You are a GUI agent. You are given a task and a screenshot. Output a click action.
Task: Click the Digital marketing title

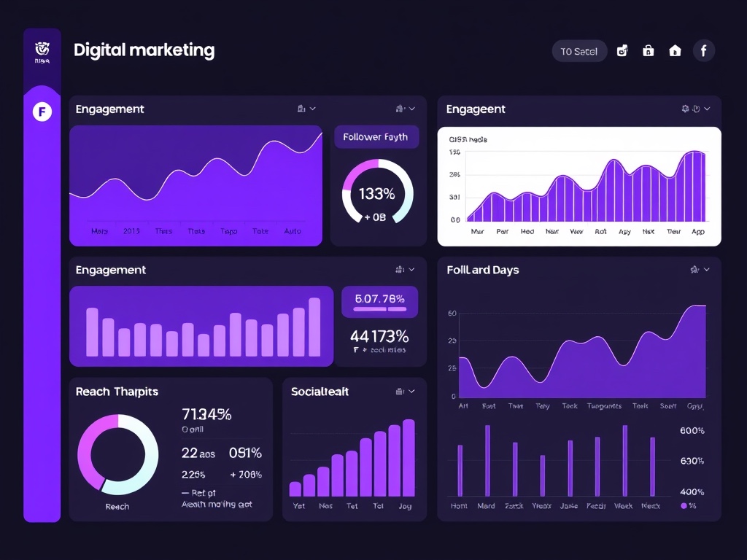(144, 50)
